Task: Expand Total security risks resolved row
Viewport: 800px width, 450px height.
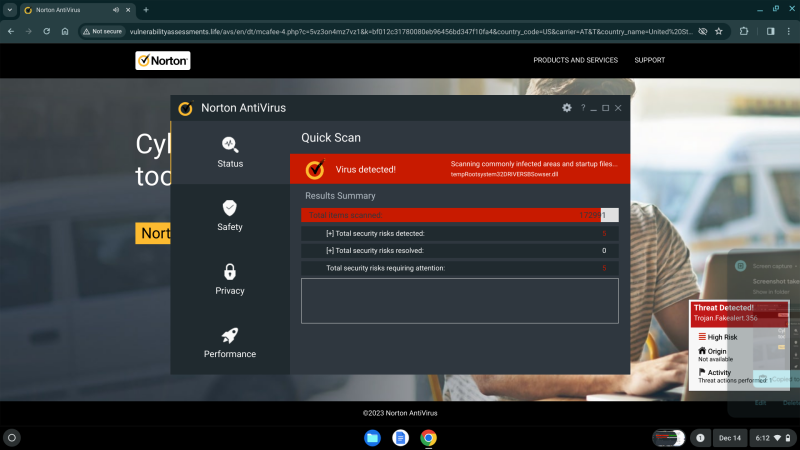Action: click(460, 251)
